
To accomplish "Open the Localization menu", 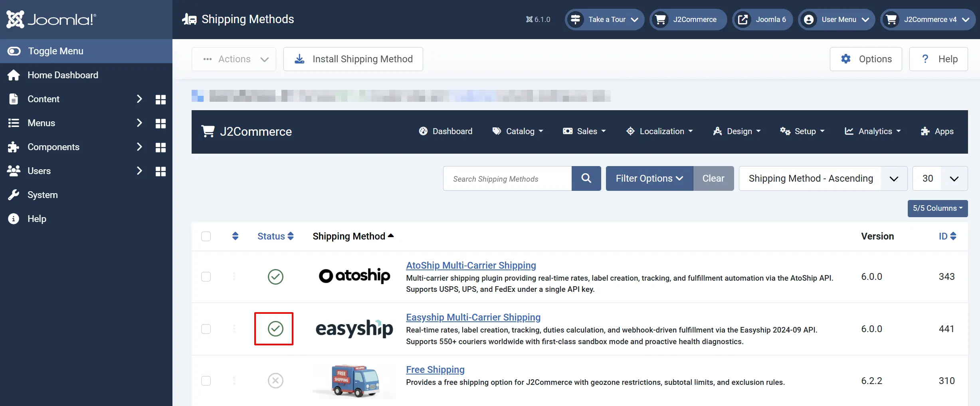I will click(x=659, y=131).
